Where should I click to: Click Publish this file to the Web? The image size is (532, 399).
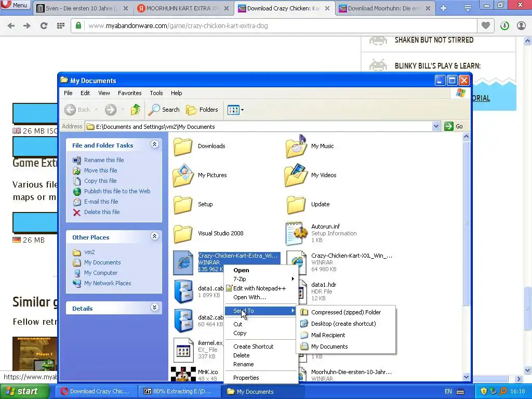coord(117,191)
